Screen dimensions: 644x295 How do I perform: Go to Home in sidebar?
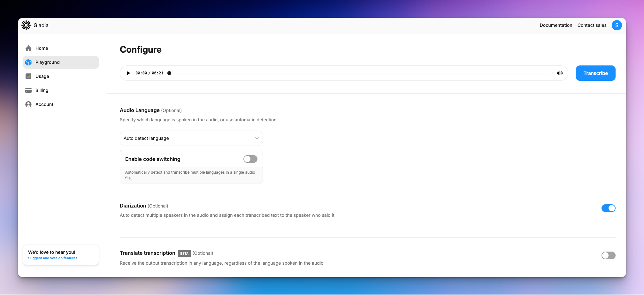point(61,48)
